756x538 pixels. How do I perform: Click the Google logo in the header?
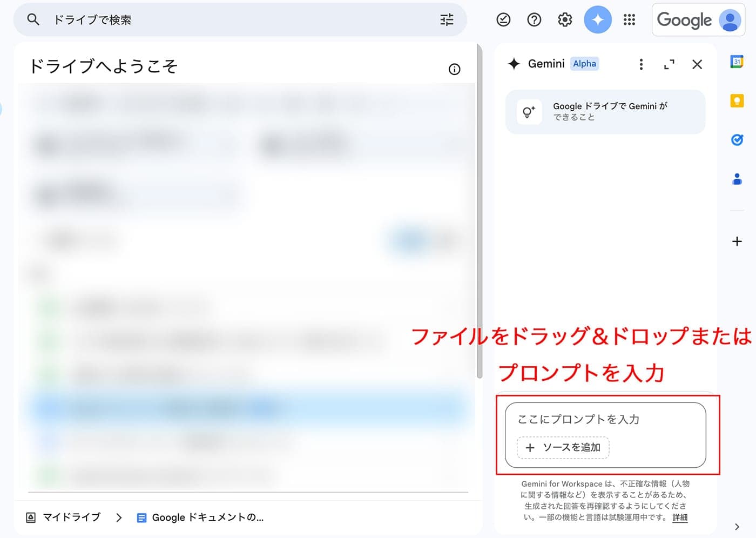[684, 20]
